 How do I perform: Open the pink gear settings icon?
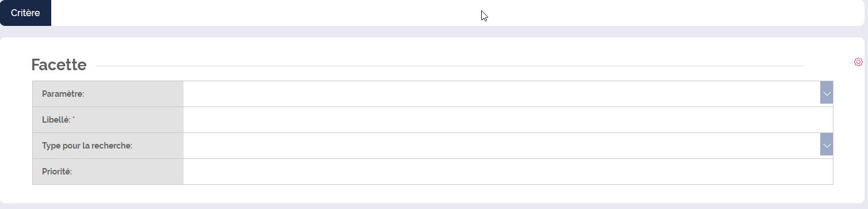pyautogui.click(x=858, y=62)
